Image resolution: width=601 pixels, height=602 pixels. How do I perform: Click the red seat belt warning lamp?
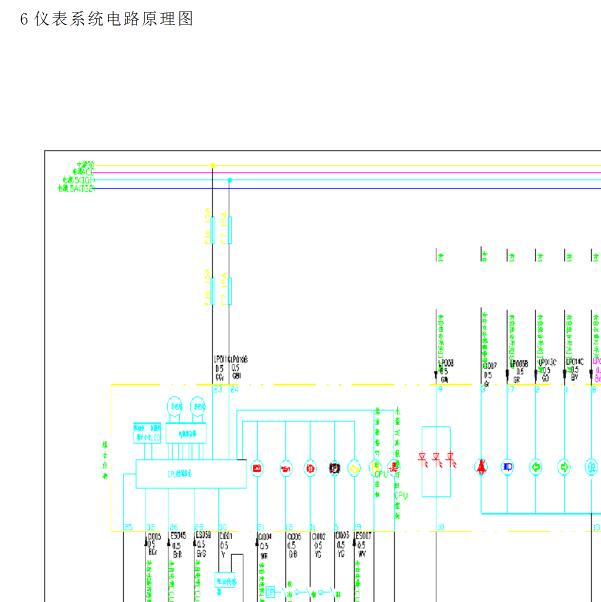[x=481, y=467]
